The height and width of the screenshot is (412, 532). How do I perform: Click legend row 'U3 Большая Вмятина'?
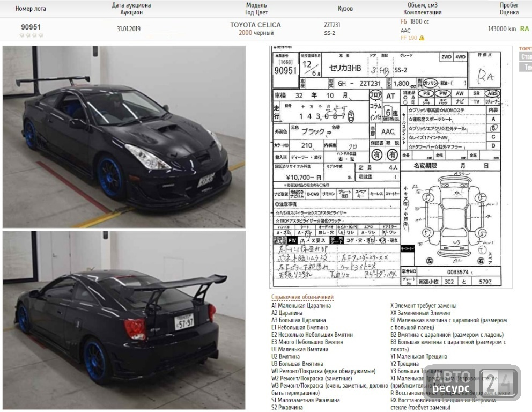297,364
